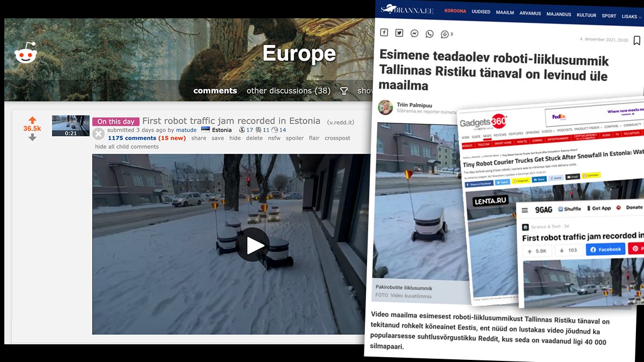Open the 'On this day' flair tag

[x=116, y=122]
